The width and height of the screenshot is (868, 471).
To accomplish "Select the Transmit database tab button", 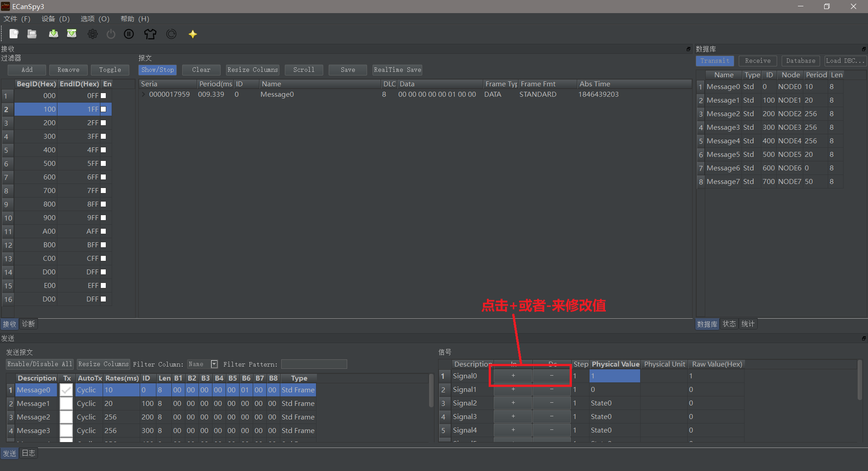I will (715, 61).
